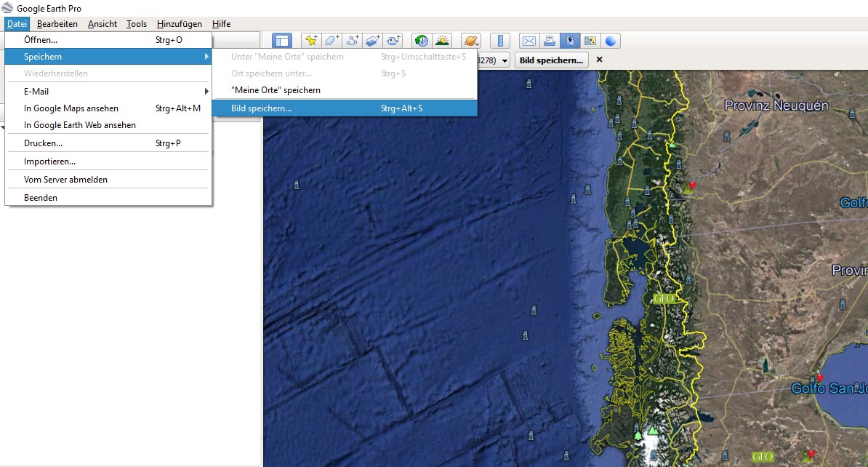Toggle the sidebar panel icon
Screen dimensions: 868x467
(x=281, y=41)
